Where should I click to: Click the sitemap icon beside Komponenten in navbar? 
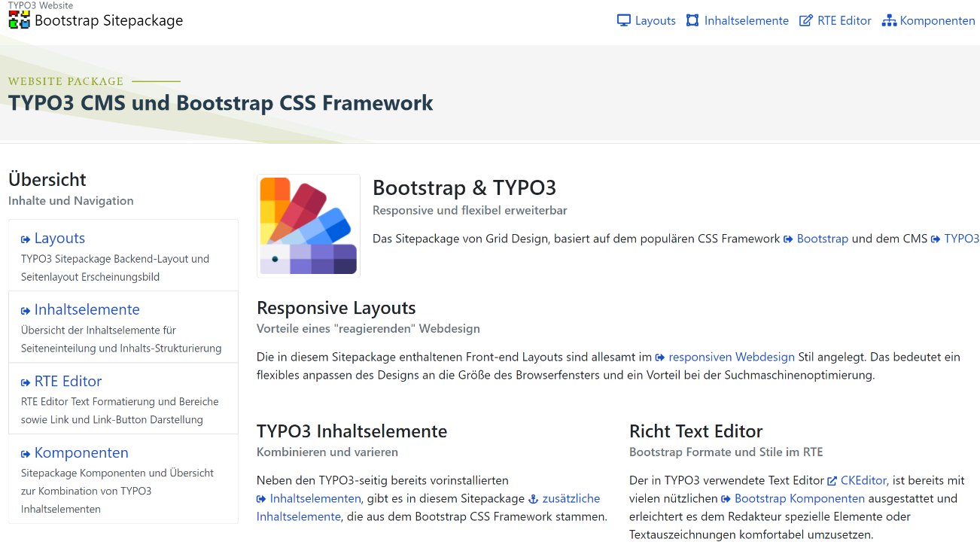(889, 20)
